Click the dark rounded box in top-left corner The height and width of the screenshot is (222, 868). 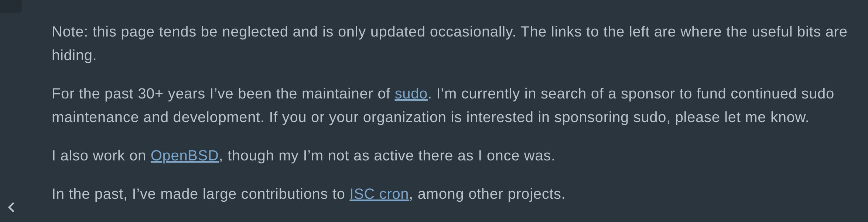(x=11, y=6)
